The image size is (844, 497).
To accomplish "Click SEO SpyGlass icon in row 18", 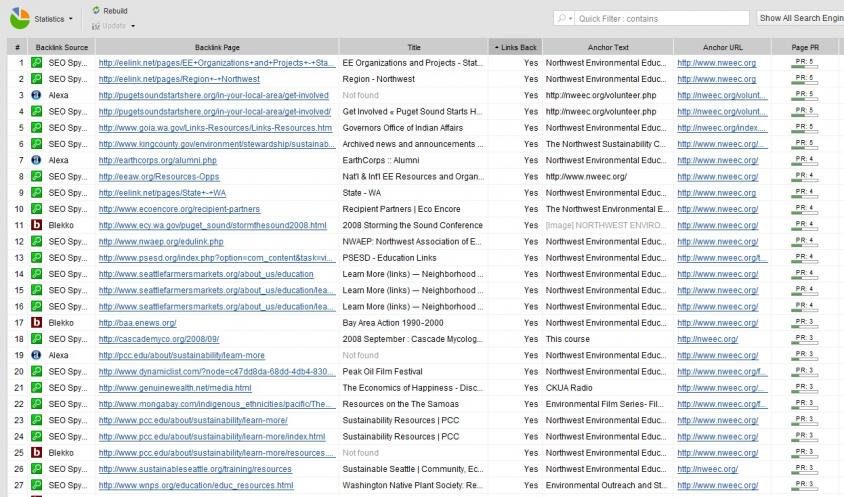I will 36,339.
